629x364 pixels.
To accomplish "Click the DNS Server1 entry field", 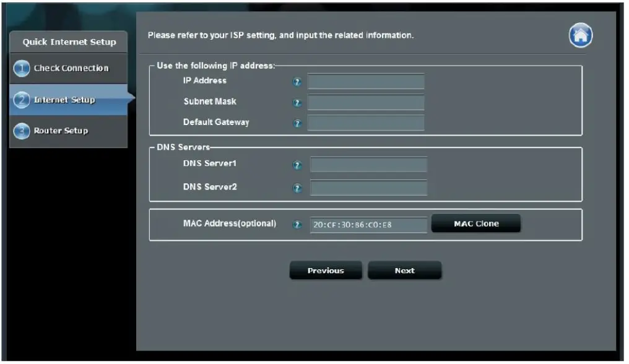I will point(368,165).
